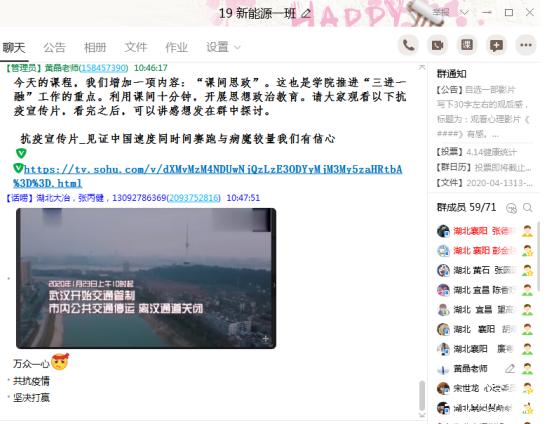Start a group video call
This screenshot has height=424, width=559.
click(x=437, y=46)
